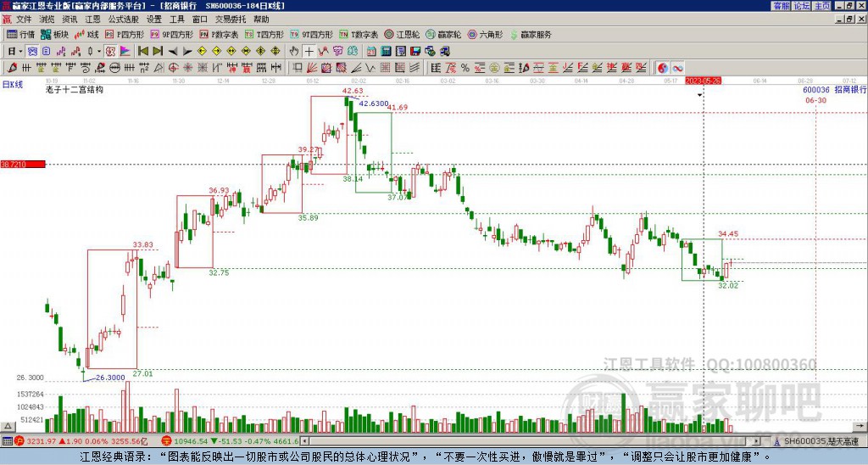Open the P数字表 number table
The height and width of the screenshot is (465, 868).
219,34
